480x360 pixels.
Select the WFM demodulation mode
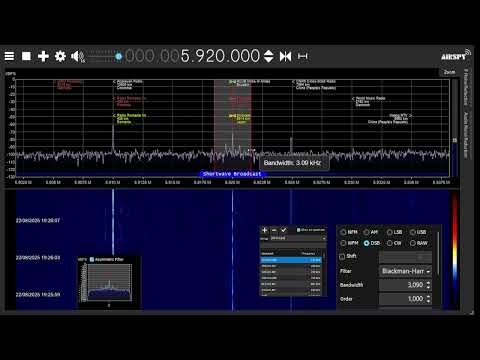point(349,243)
